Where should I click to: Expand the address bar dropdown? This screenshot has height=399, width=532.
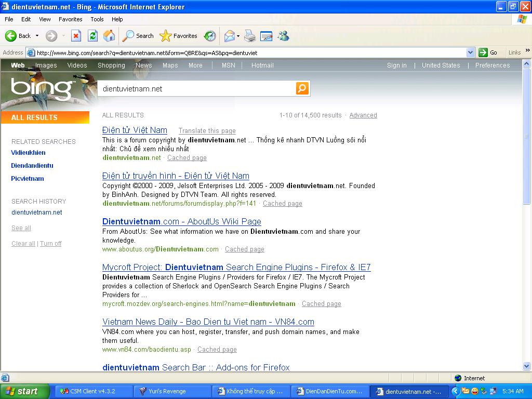tap(470, 52)
